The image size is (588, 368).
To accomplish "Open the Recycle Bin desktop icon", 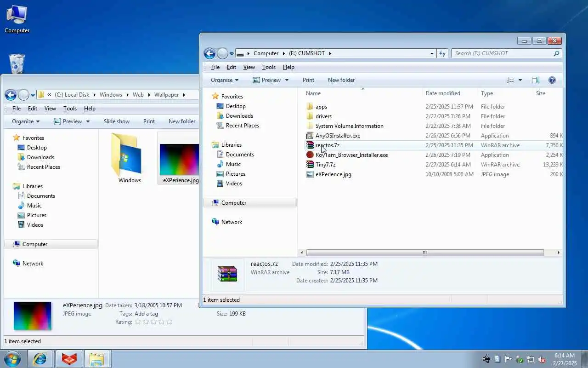I will [17, 63].
